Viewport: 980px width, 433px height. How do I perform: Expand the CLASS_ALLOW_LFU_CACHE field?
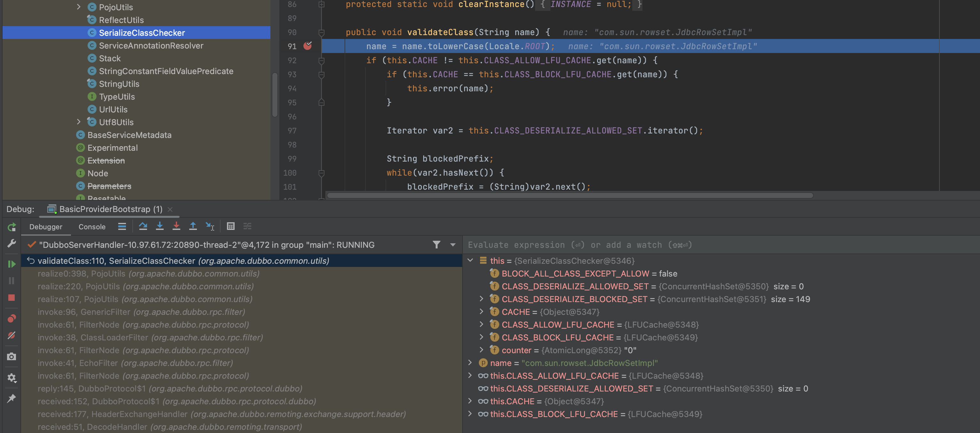481,324
